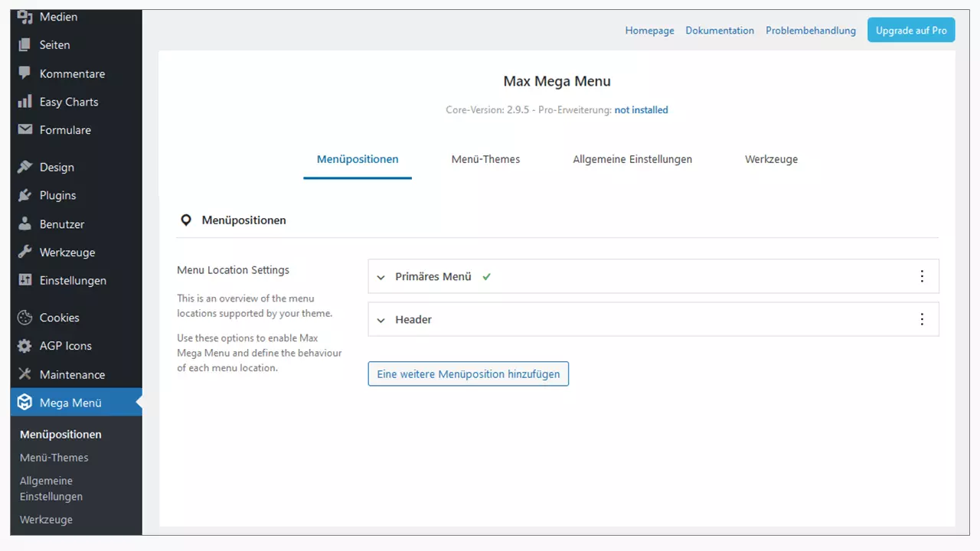Click the Formulare envelope icon
The height and width of the screenshot is (551, 980).
(24, 130)
